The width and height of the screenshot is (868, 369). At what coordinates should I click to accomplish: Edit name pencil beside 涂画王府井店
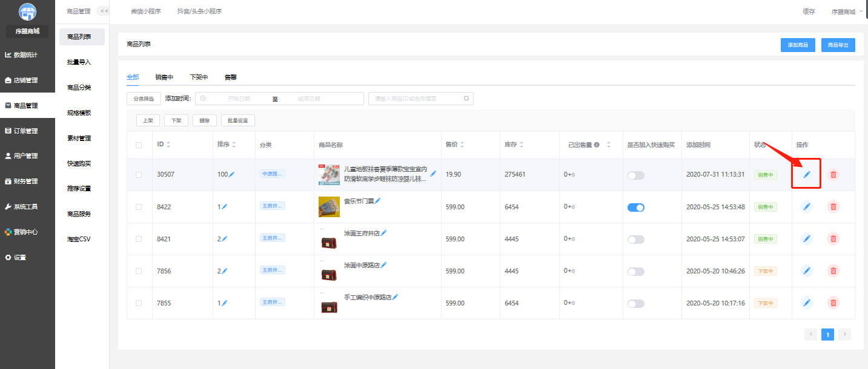383,233
